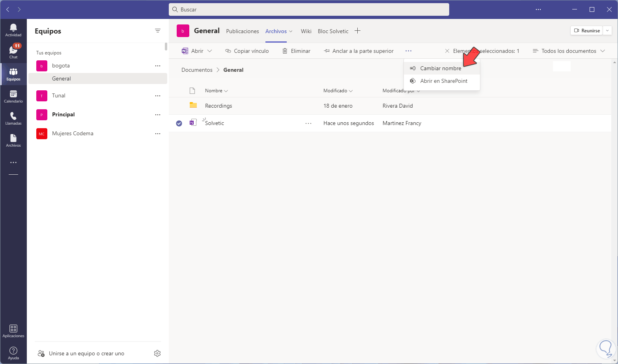Select the General channel
Viewport: 618px width, 364px height.
pyautogui.click(x=98, y=78)
